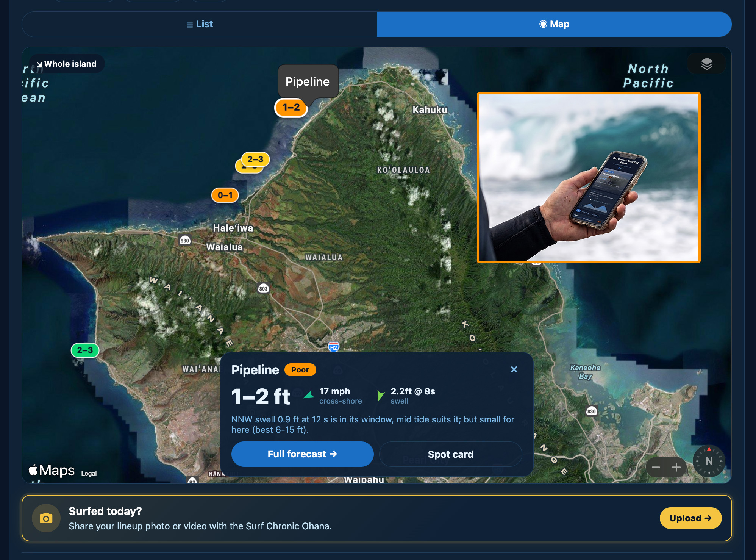This screenshot has height=560, width=756.
Task: Click the route 930 shield near Waialua
Action: pyautogui.click(x=185, y=241)
